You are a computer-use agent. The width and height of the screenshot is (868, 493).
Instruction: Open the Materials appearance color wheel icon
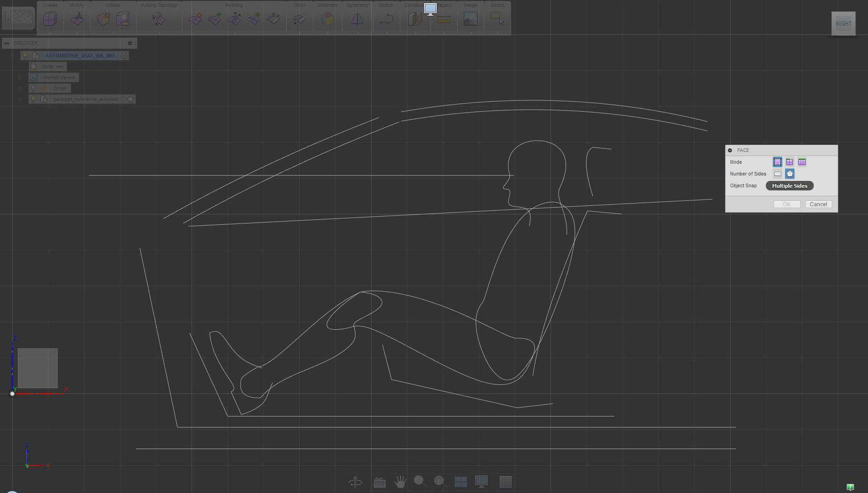(327, 19)
